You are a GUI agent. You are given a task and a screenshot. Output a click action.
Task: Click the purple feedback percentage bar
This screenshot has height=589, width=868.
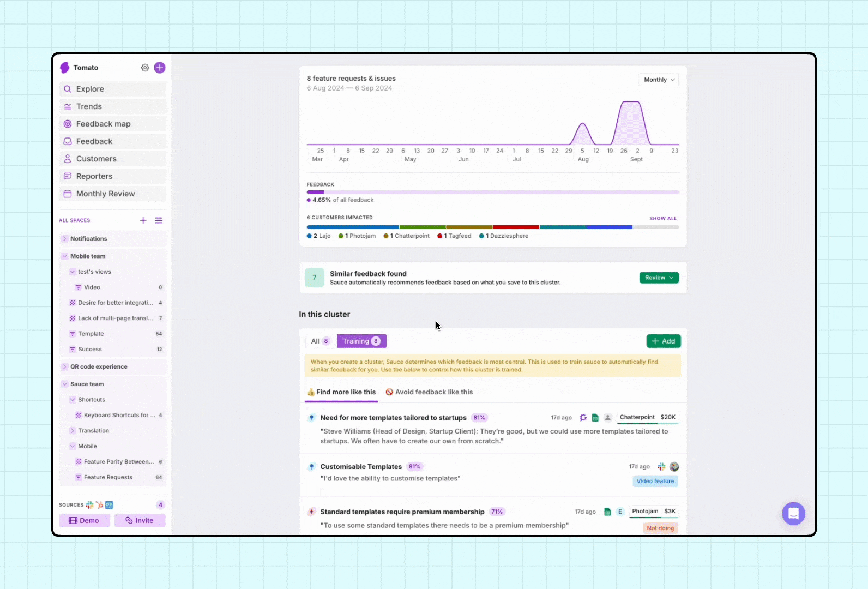(316, 192)
